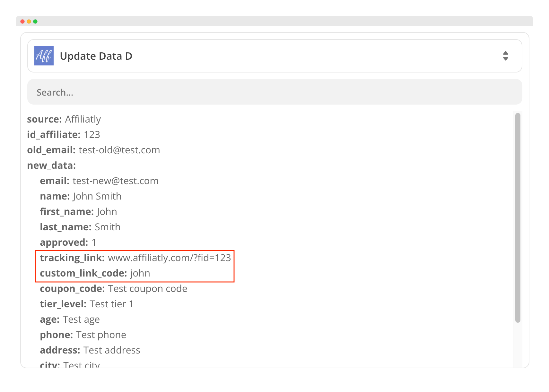The width and height of the screenshot is (549, 392).
Task: Select tier_level: Test tier 1 row
Action: (87, 304)
